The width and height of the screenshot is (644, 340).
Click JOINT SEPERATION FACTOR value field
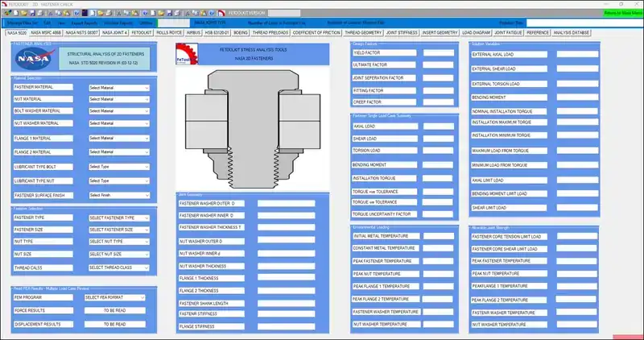[x=439, y=77]
